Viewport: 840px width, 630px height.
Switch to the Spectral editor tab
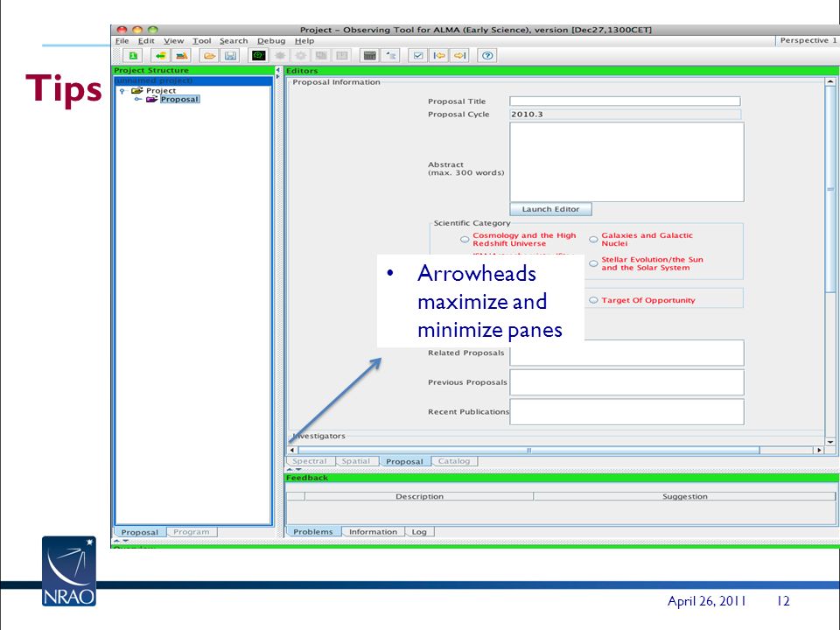[310, 461]
